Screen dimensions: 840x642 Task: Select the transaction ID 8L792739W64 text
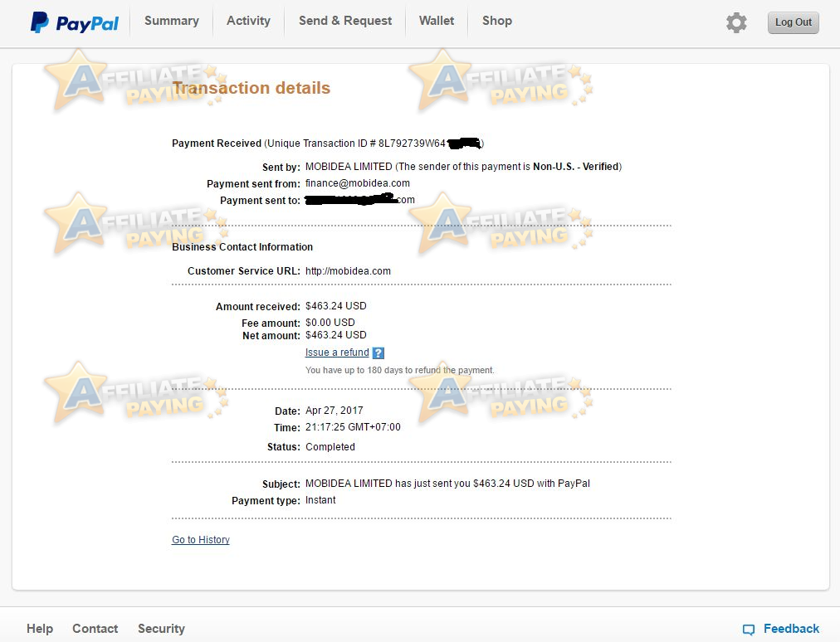(x=412, y=143)
